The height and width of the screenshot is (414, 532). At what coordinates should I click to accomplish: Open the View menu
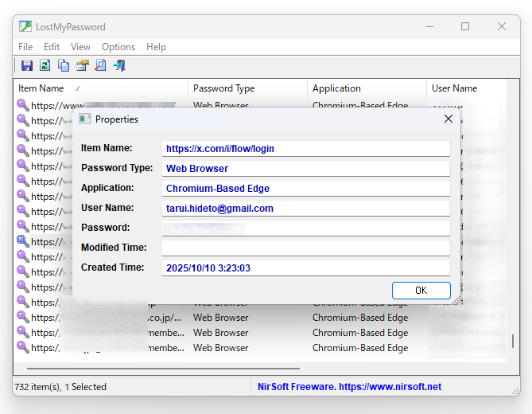tap(80, 47)
